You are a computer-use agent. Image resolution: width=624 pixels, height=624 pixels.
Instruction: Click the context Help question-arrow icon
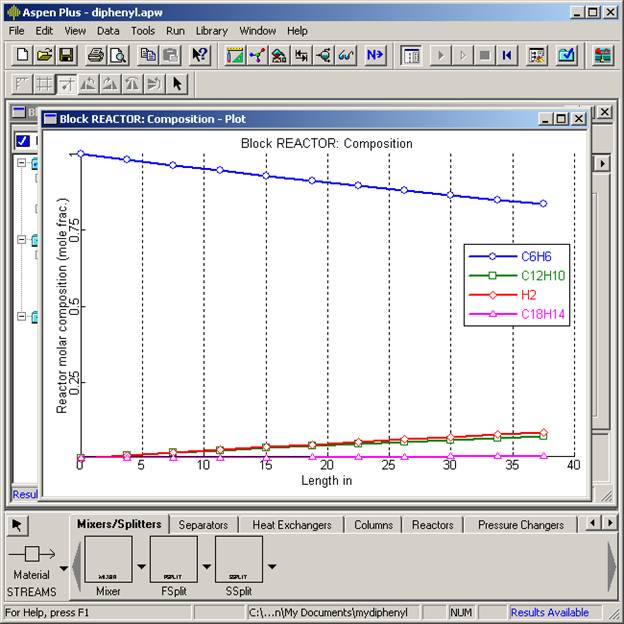coord(200,55)
